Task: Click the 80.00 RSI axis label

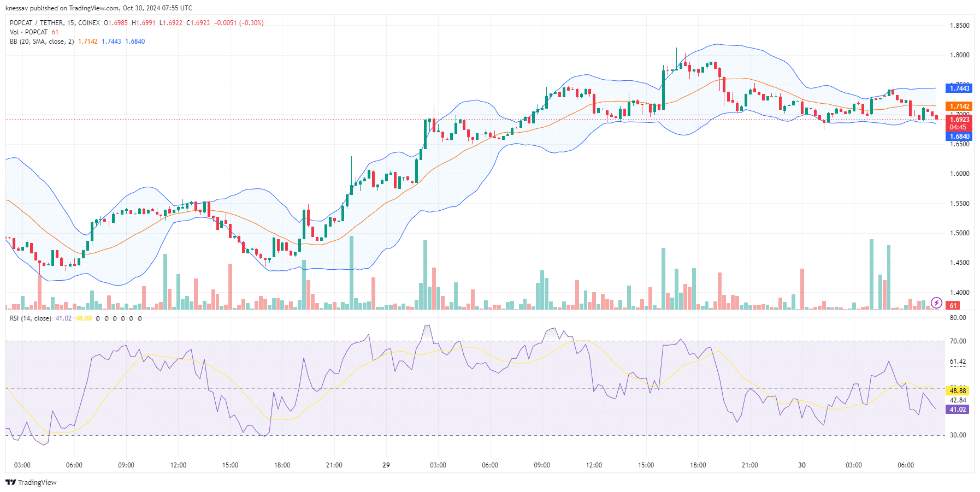Action: pyautogui.click(x=958, y=318)
